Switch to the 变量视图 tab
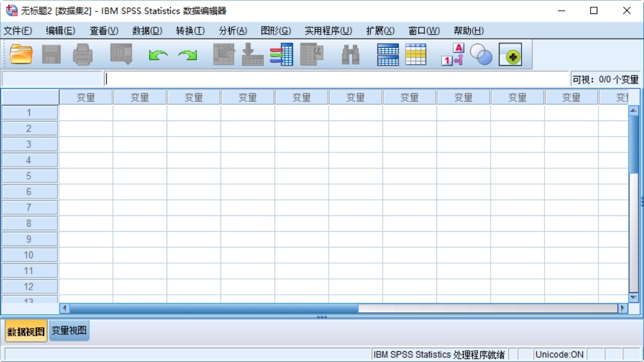The height and width of the screenshot is (362, 644). point(69,331)
